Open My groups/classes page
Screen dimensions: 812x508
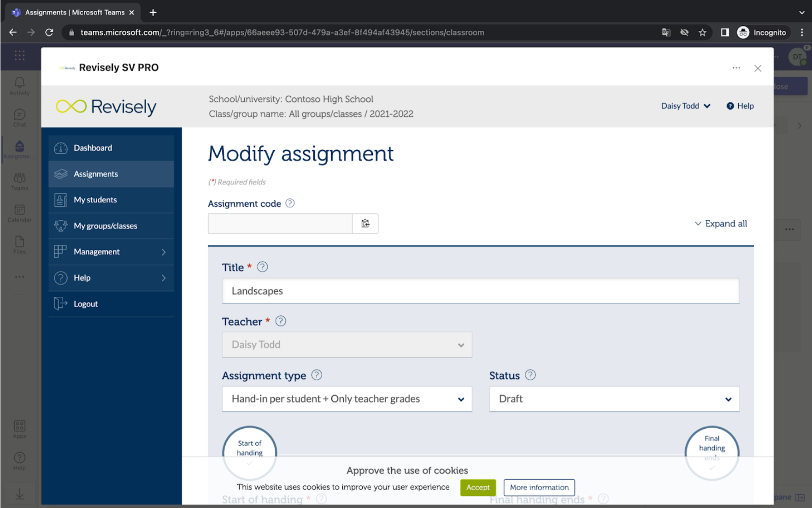(105, 225)
